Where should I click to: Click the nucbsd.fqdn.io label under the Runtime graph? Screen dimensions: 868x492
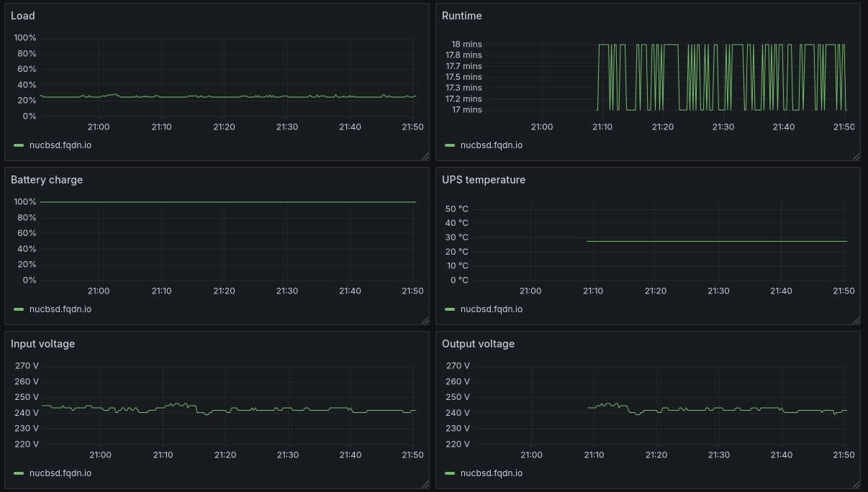coord(491,145)
